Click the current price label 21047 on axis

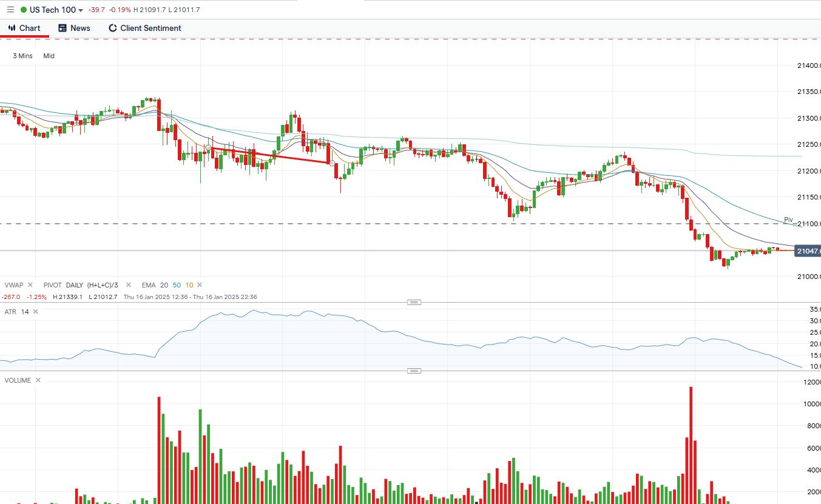pyautogui.click(x=808, y=251)
